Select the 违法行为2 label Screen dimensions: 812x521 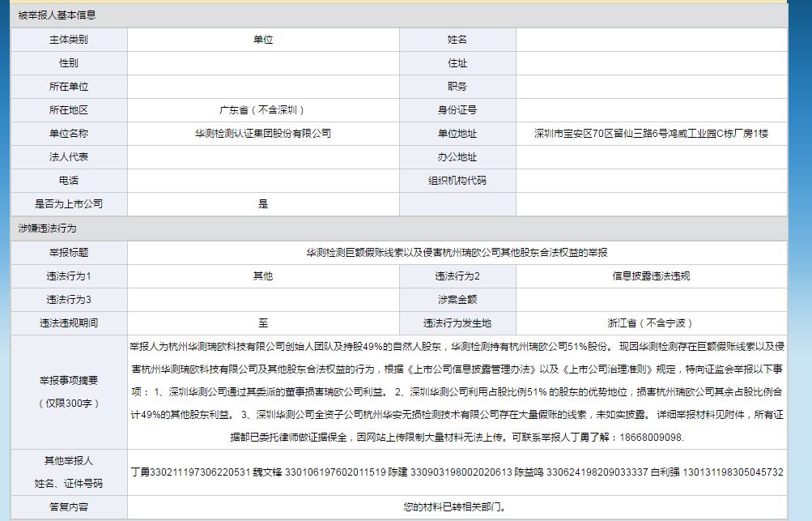pyautogui.click(x=457, y=275)
